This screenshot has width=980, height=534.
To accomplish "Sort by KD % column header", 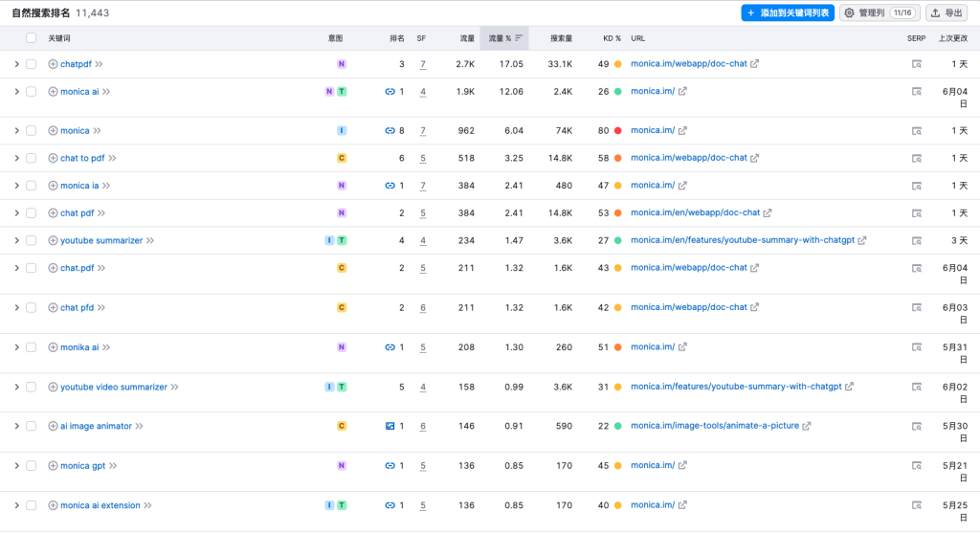I will click(612, 38).
